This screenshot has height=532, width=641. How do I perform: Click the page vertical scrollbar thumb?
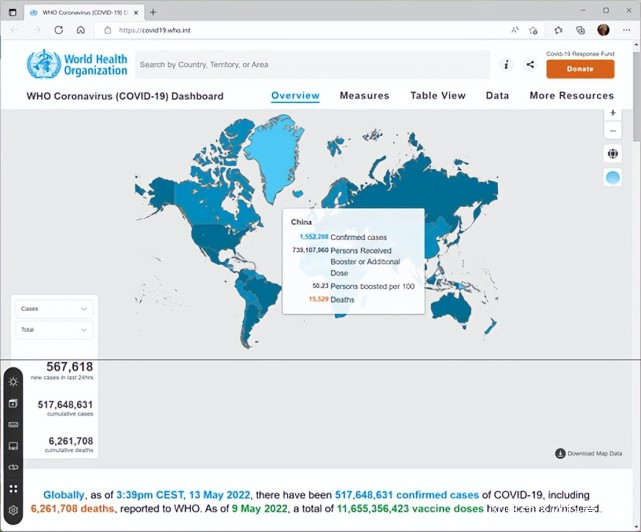click(637, 97)
